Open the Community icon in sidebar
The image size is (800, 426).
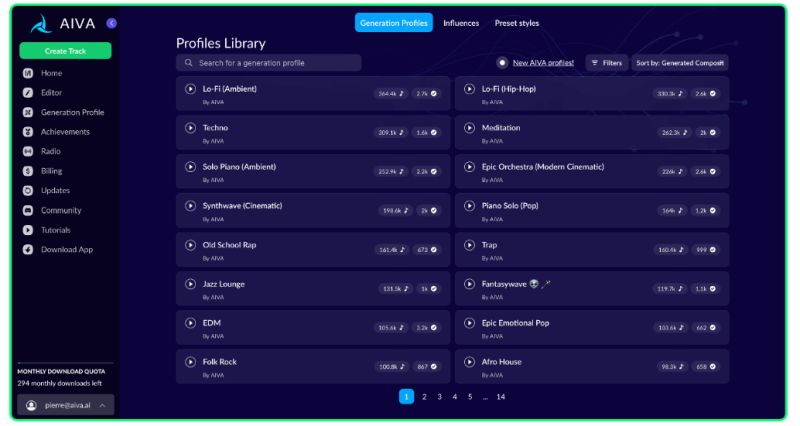28,210
